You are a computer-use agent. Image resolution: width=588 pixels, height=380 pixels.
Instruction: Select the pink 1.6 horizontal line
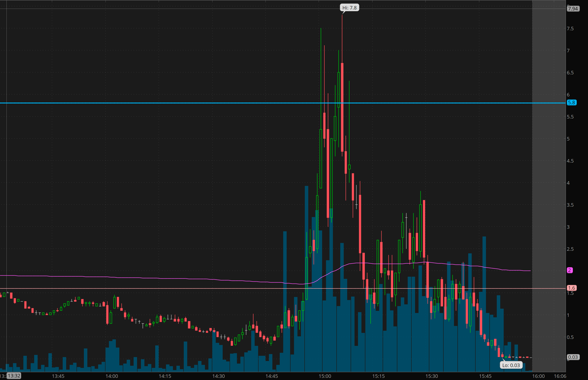pyautogui.click(x=173, y=288)
